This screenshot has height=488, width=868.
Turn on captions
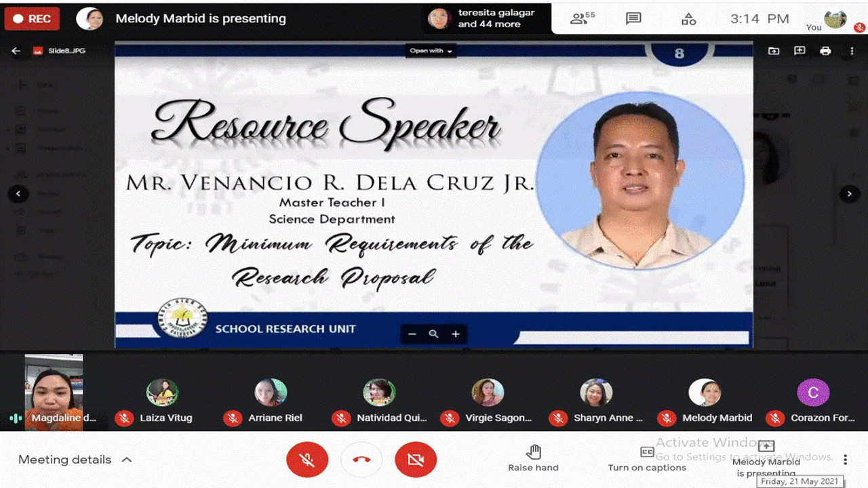point(647,459)
